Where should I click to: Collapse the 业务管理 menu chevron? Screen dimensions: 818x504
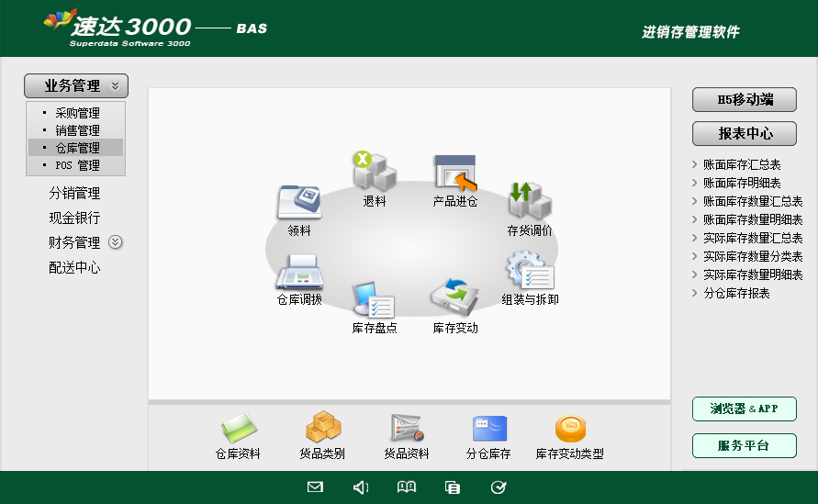click(x=115, y=86)
